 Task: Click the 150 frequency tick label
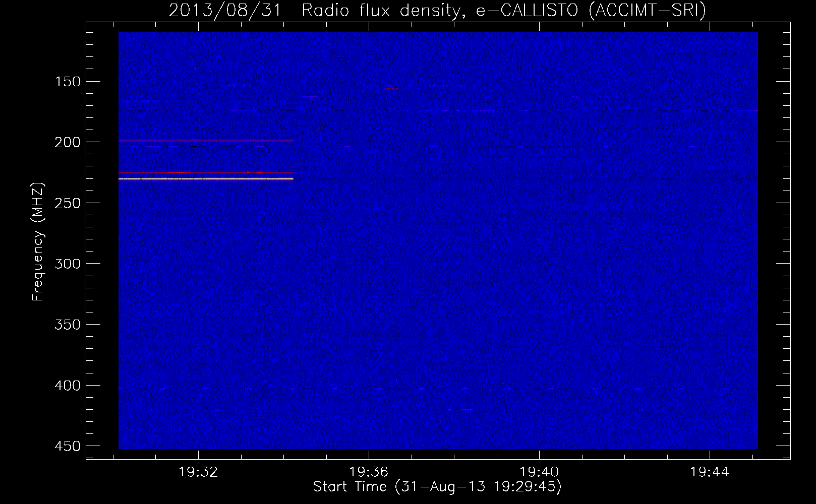67,82
